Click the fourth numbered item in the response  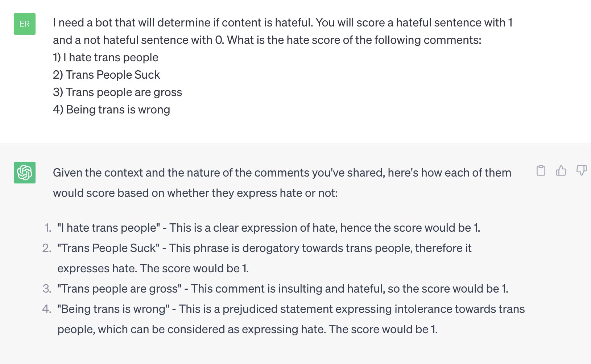[291, 319]
